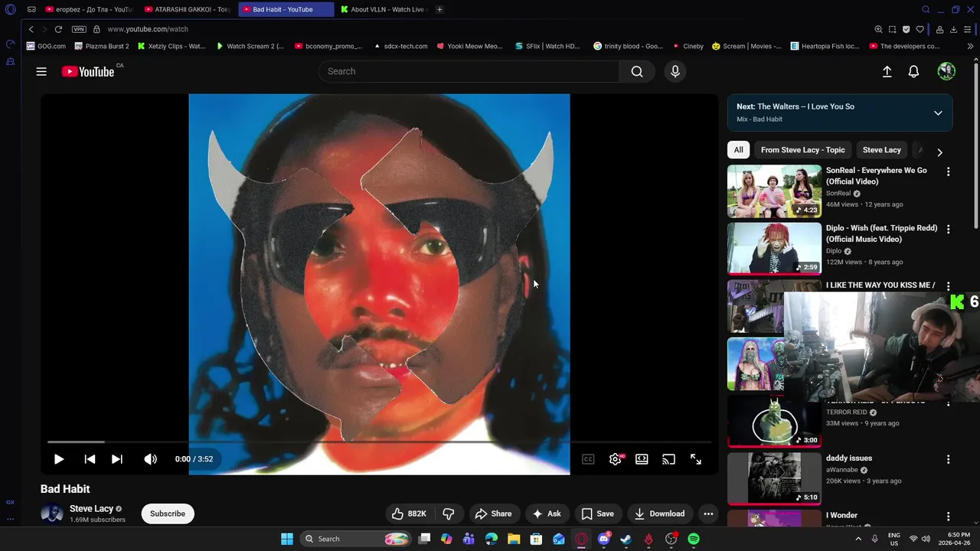The image size is (980, 551).
Task: Go back in browser history
Action: (x=31, y=29)
